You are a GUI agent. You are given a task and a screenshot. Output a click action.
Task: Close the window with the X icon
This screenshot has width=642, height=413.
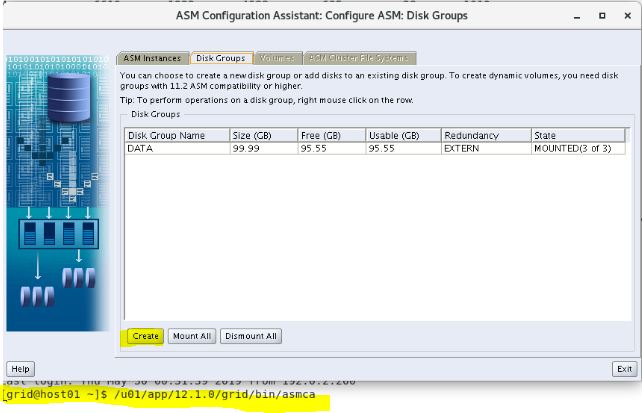[627, 15]
